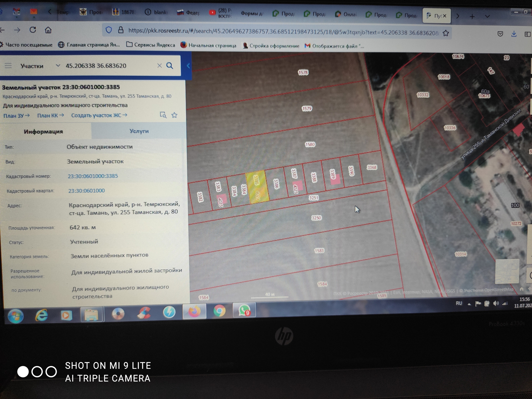Click the search magnifier icon in the panel

click(x=170, y=66)
